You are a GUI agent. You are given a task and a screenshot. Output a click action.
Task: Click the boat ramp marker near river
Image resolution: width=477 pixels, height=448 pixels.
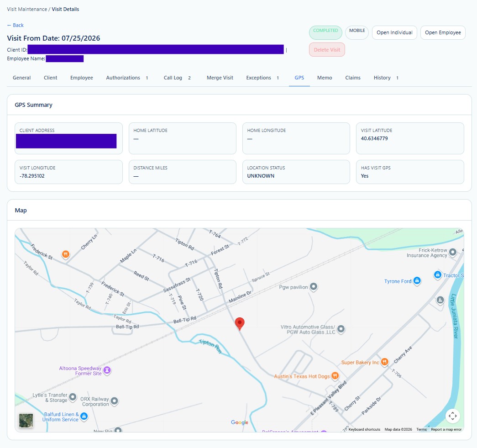point(440,300)
